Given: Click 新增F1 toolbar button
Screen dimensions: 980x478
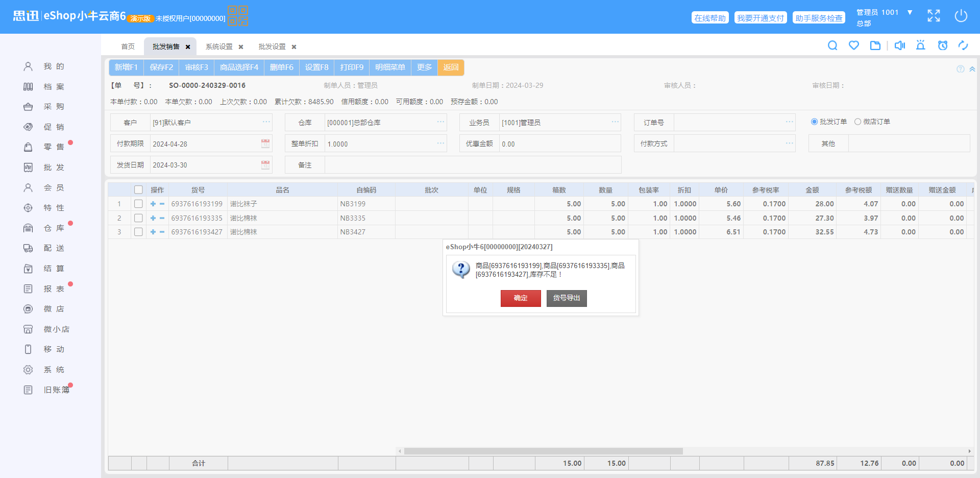Looking at the screenshot, I should pyautogui.click(x=126, y=67).
